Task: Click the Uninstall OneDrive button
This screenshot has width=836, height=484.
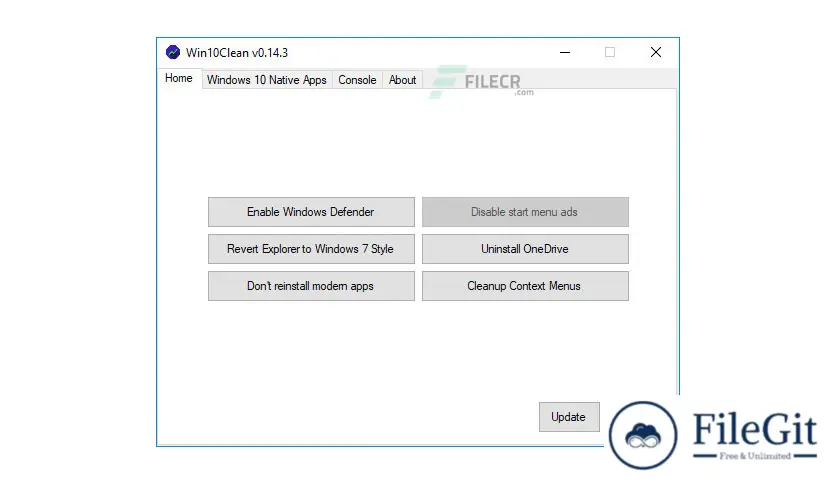Action: [525, 249]
